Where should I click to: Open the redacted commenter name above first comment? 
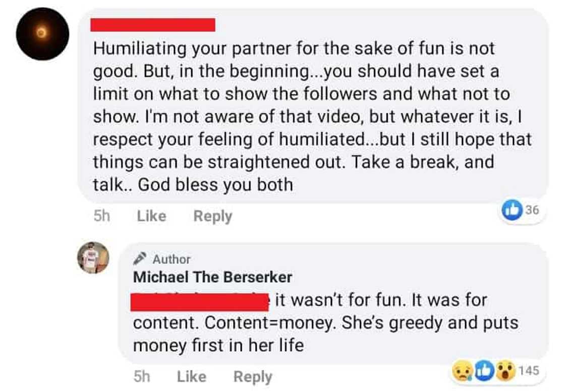point(153,25)
